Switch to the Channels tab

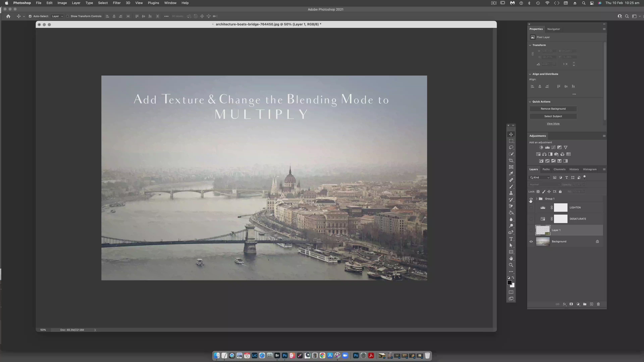[x=559, y=169]
